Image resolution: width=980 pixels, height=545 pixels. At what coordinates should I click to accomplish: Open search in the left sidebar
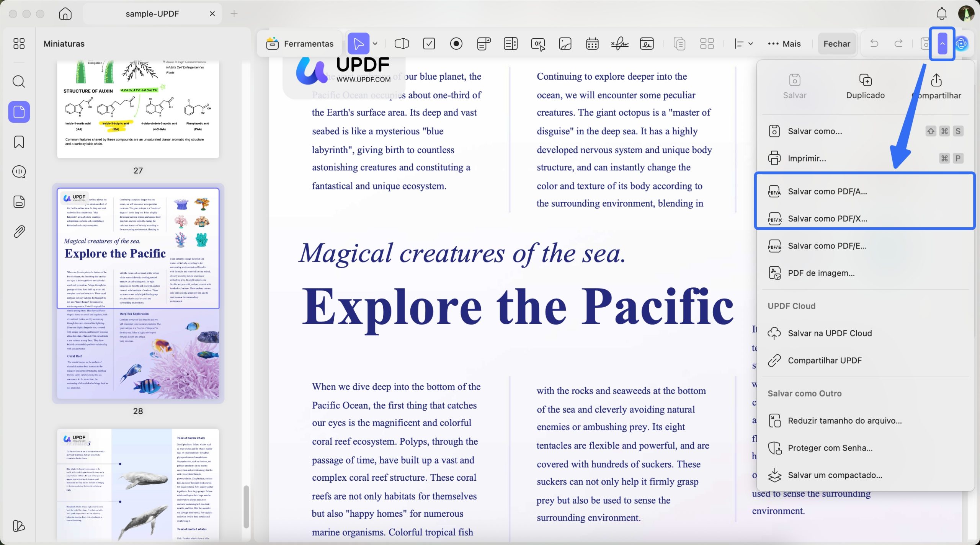(18, 81)
